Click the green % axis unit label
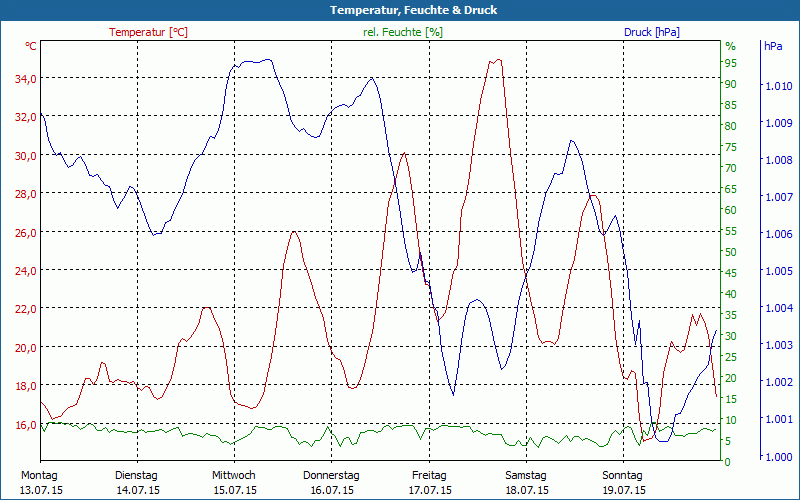 [x=730, y=46]
